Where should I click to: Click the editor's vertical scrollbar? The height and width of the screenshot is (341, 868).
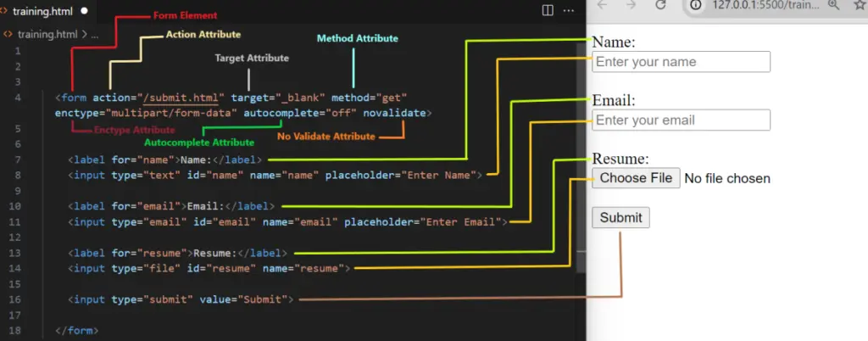point(581,158)
